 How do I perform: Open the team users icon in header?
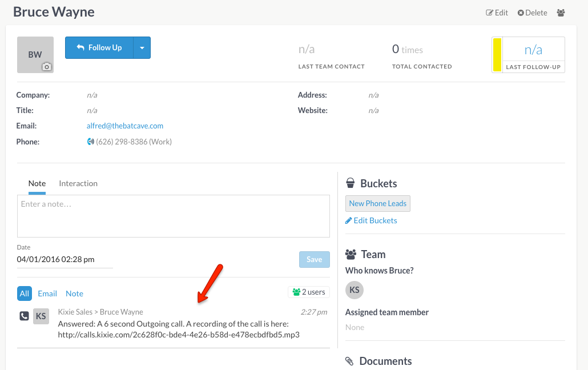point(561,13)
